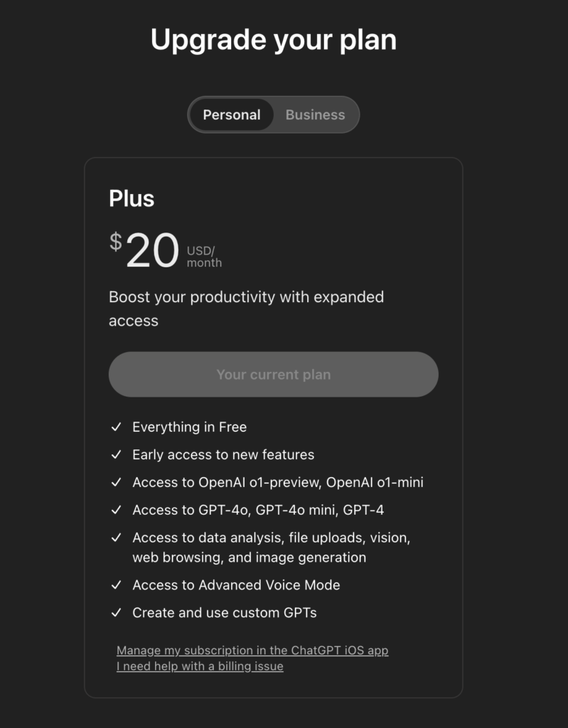Click the checkmark next to GPT-4o access
568x728 pixels.
point(116,510)
